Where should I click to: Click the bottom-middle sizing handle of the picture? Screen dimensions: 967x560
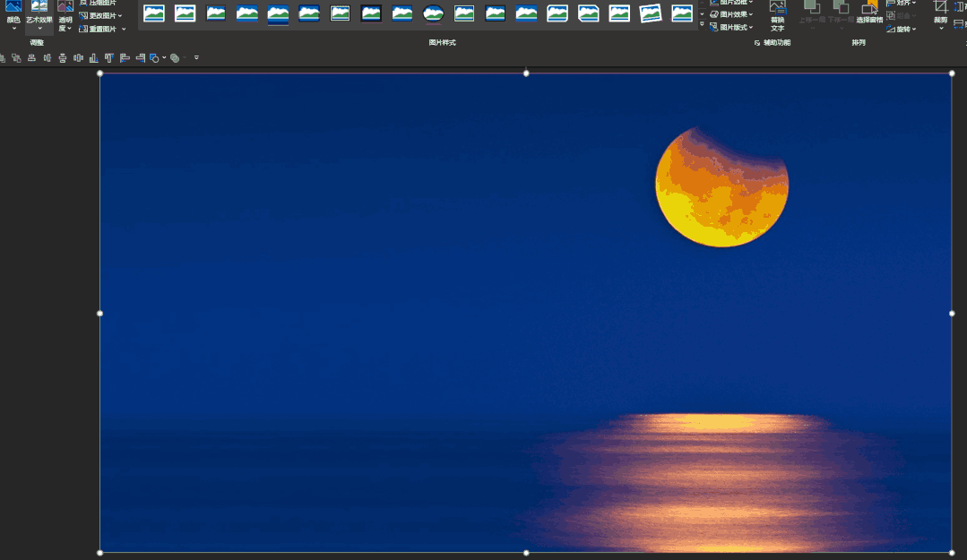(x=526, y=553)
